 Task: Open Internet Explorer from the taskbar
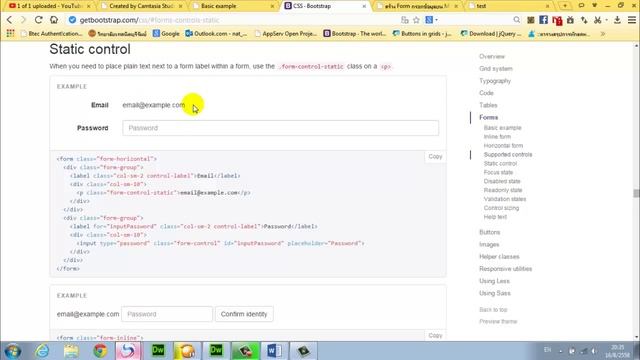click(42, 351)
